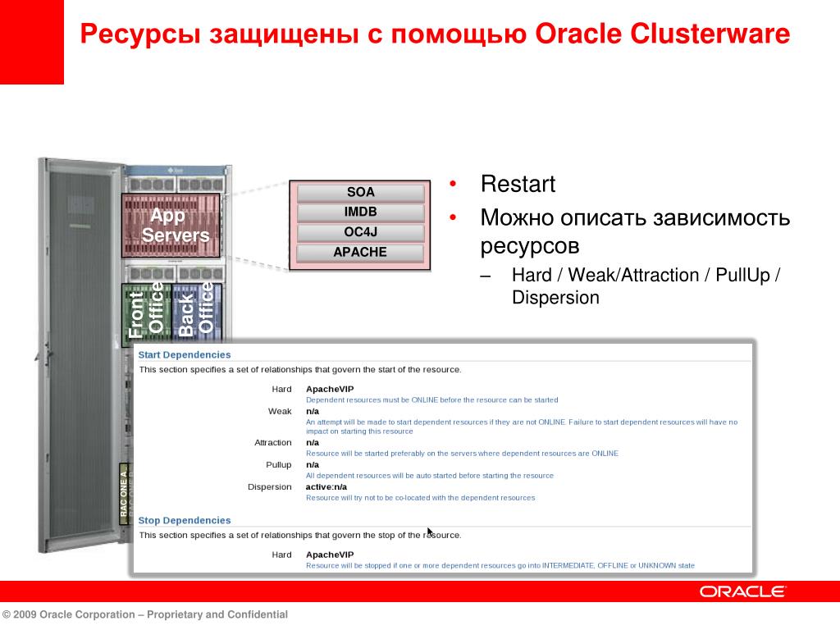Viewport: 840px width, 630px height.
Task: Click the 2009 Oracle Corporation copyright text
Action: click(x=145, y=614)
